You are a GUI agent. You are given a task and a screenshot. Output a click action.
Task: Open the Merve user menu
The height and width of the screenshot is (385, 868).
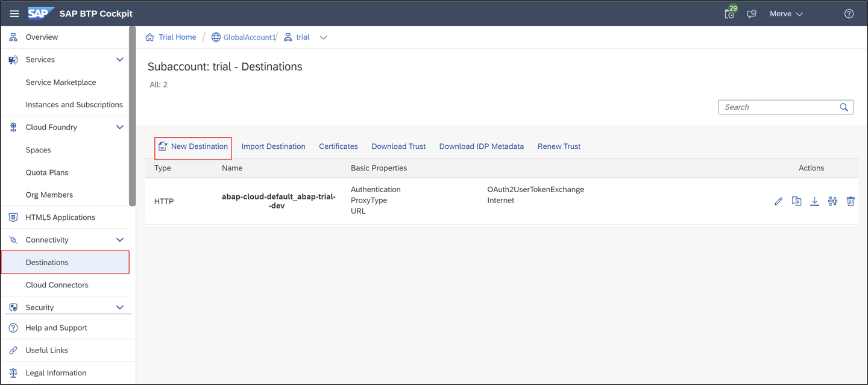pyautogui.click(x=786, y=13)
